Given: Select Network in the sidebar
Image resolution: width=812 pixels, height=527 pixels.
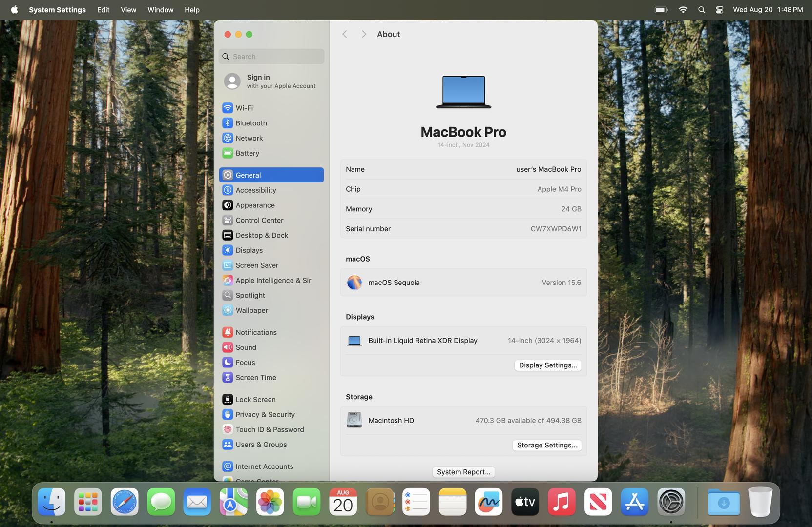Looking at the screenshot, I should (271, 138).
